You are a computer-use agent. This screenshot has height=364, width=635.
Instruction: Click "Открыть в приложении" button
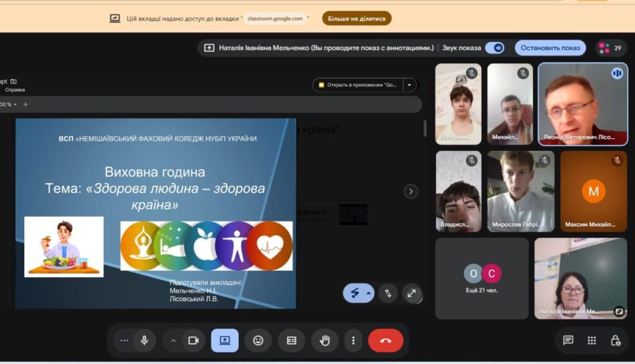tap(358, 84)
